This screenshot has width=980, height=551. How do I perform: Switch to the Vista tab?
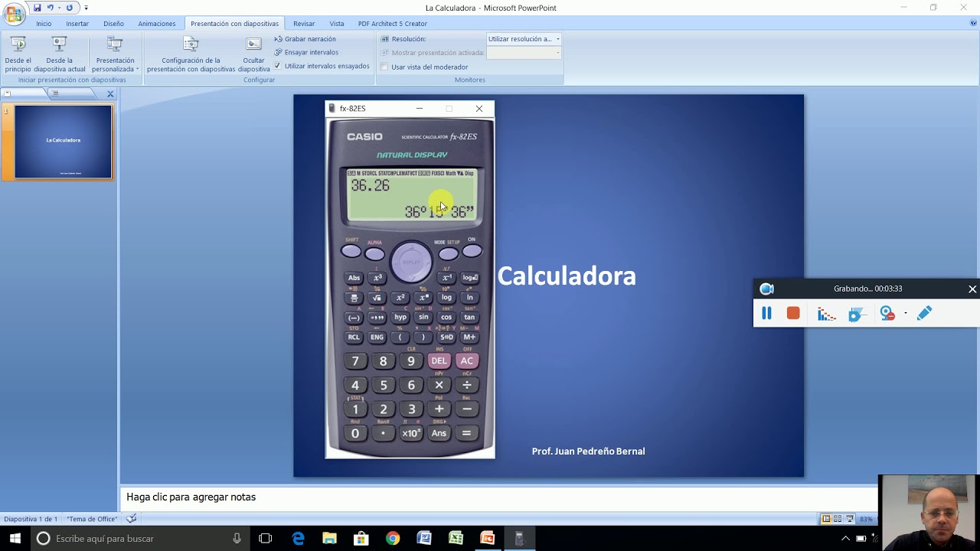tap(337, 24)
